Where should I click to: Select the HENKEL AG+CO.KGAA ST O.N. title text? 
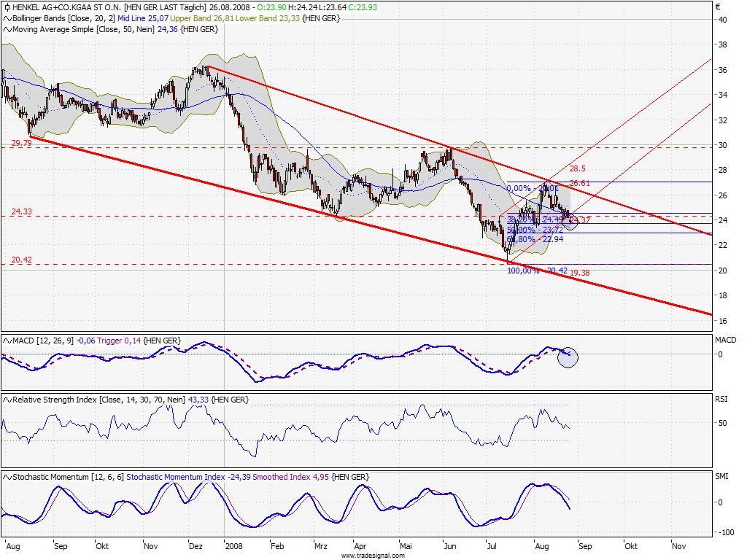66,7
